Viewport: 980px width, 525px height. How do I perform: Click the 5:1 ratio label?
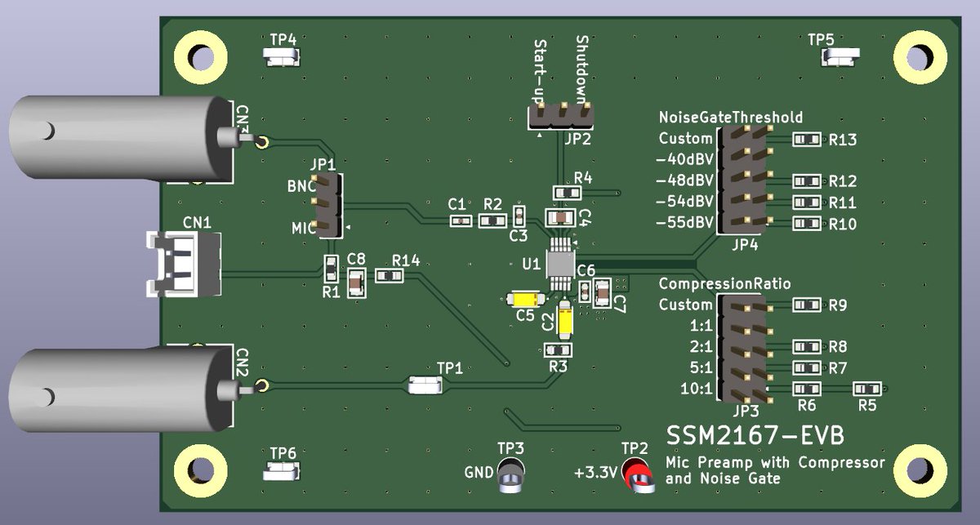702,367
